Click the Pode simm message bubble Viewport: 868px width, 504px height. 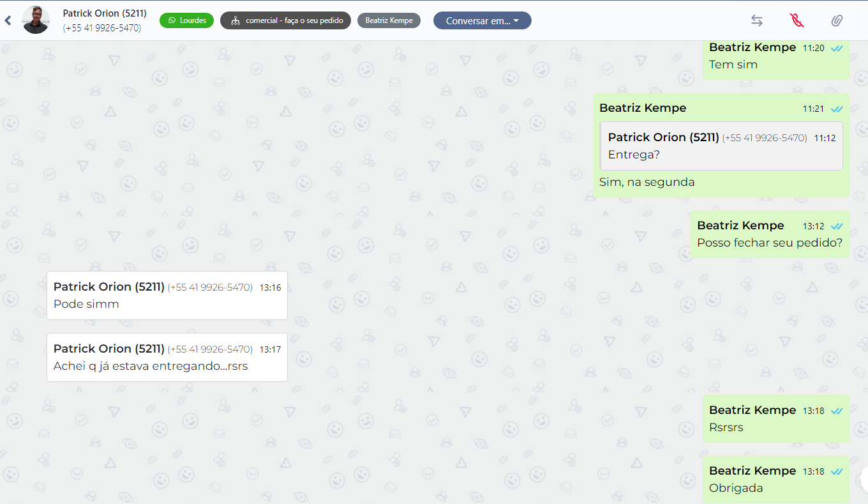click(x=167, y=296)
